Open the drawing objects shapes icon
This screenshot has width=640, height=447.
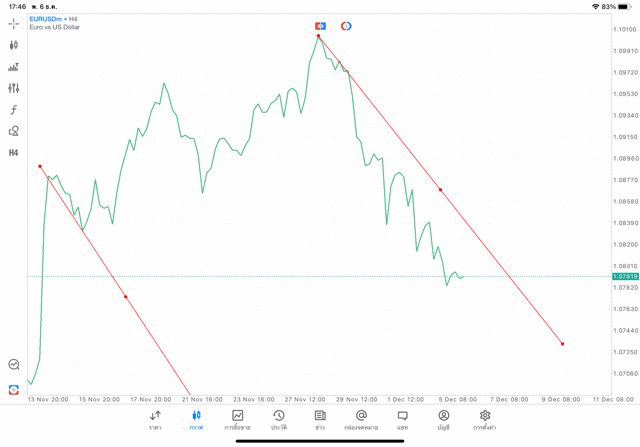point(14,131)
